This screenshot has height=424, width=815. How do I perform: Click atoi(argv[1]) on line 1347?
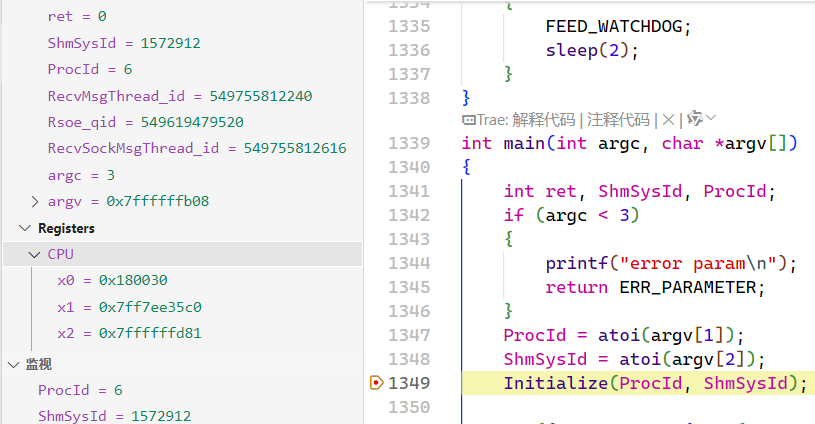[x=666, y=335]
